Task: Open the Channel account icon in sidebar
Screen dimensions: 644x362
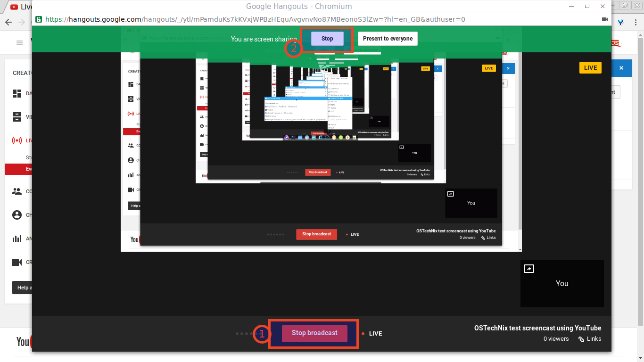Action: point(17,215)
